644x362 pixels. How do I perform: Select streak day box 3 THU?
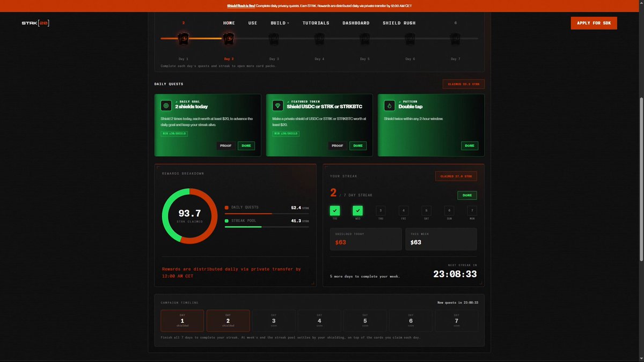click(x=380, y=211)
